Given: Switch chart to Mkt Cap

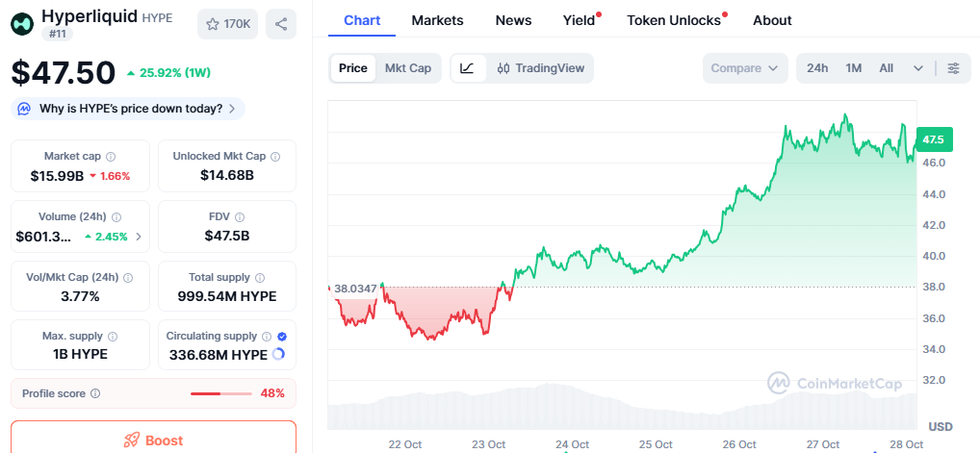Looking at the screenshot, I should coord(408,68).
